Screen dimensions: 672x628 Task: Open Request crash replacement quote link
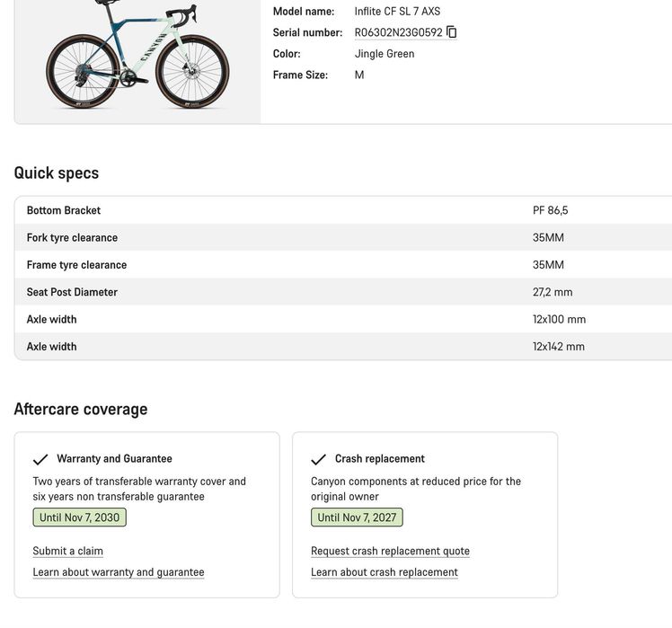(x=390, y=551)
